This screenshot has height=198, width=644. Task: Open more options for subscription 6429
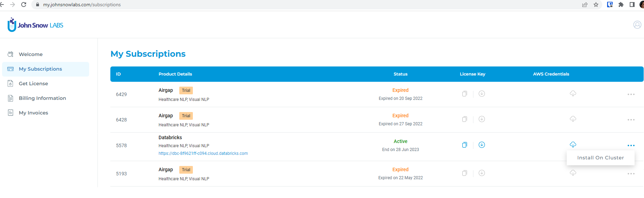pyautogui.click(x=631, y=94)
